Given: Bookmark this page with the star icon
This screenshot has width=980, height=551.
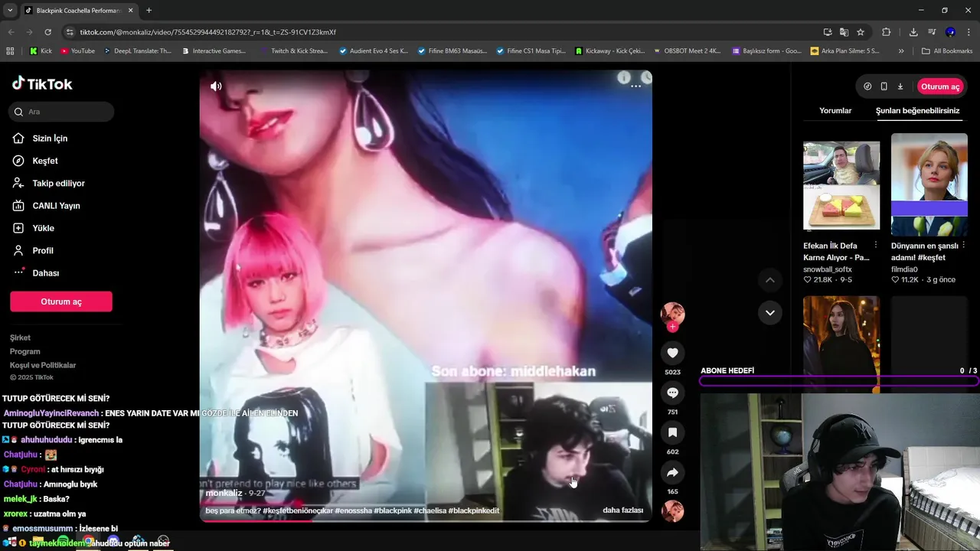Looking at the screenshot, I should 861,32.
